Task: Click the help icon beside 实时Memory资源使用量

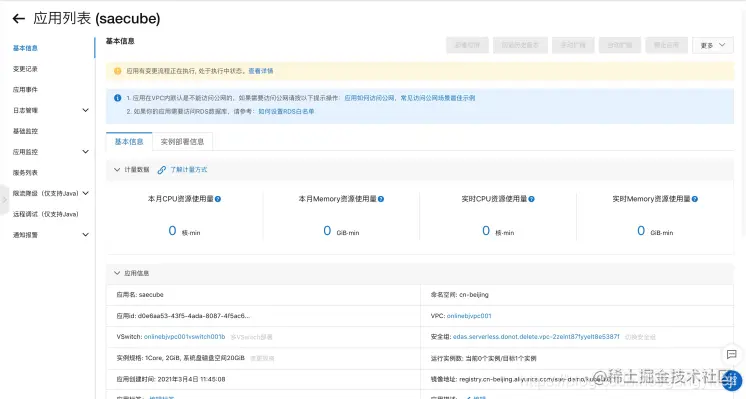Action: point(695,199)
